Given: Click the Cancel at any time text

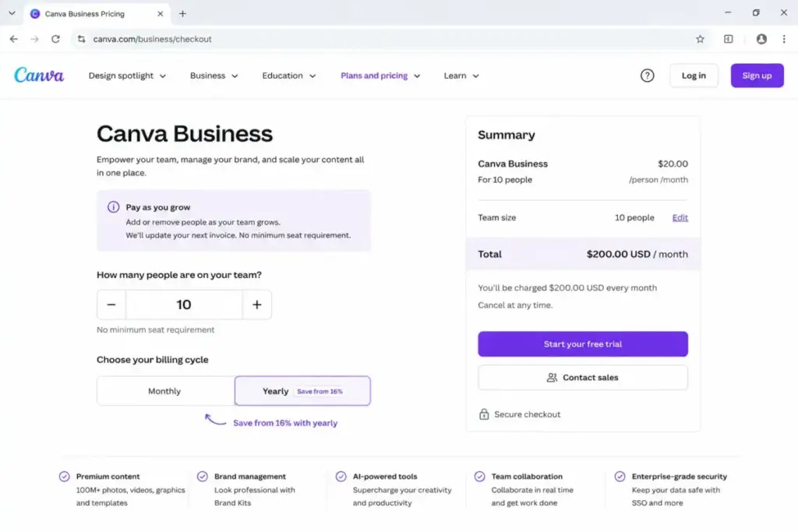Looking at the screenshot, I should click(x=515, y=305).
